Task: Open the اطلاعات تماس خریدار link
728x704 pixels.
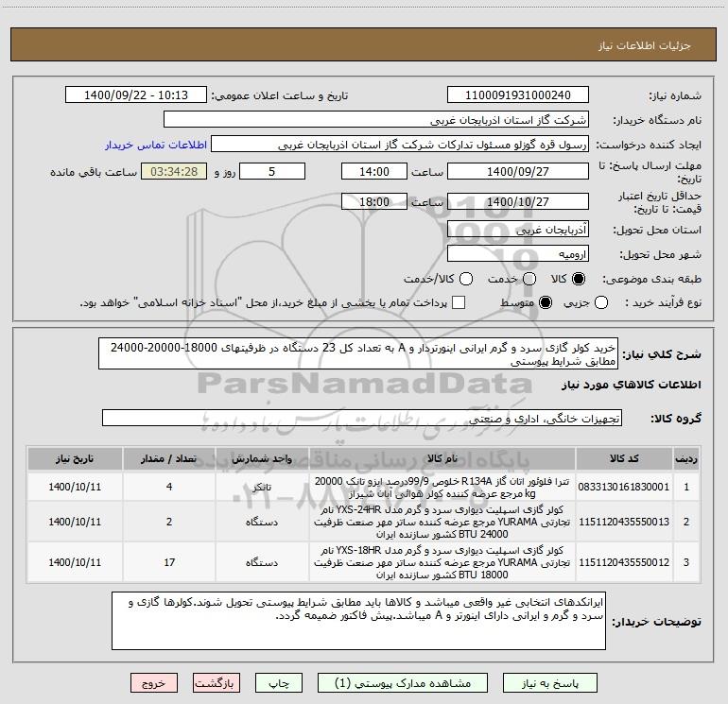Action: click(x=156, y=145)
